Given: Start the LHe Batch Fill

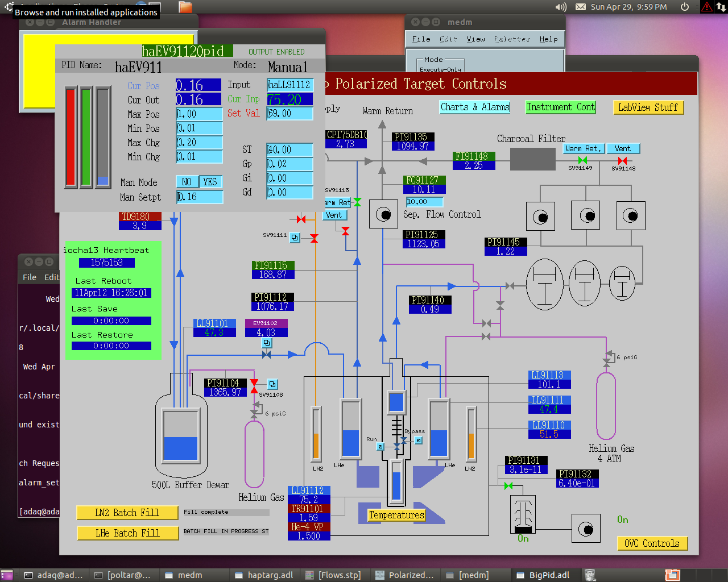Looking at the screenshot, I should click(x=127, y=533).
